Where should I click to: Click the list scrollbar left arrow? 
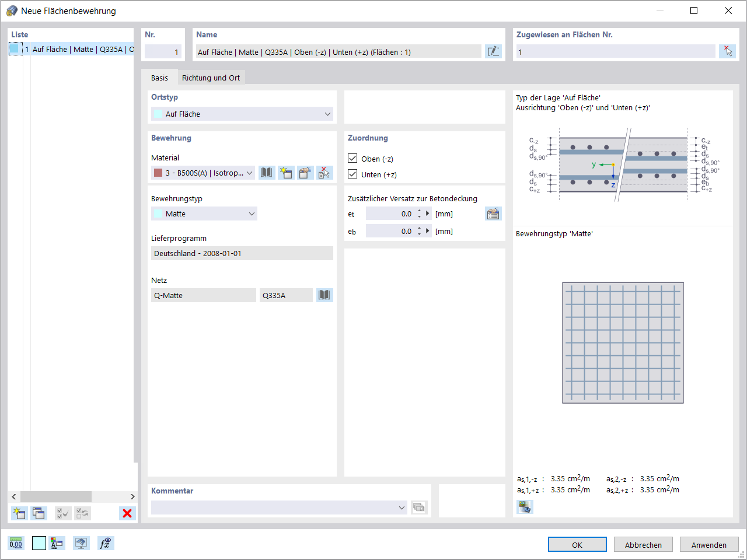click(x=14, y=496)
